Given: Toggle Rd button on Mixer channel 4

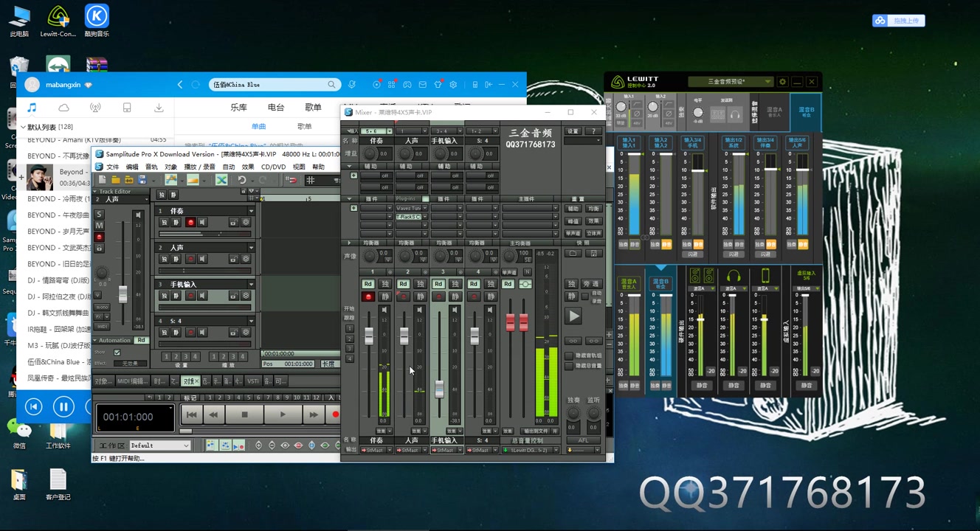Looking at the screenshot, I should (x=473, y=284).
